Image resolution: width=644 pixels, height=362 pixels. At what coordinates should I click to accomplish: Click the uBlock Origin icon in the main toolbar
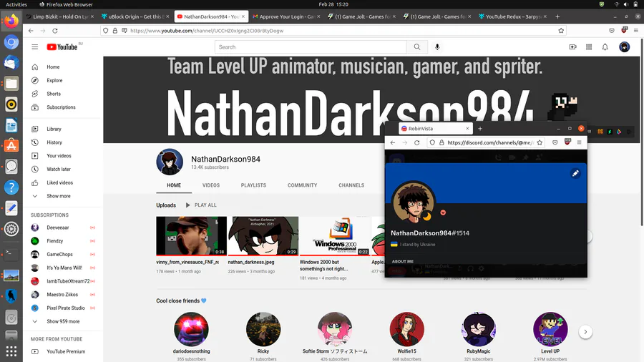click(624, 30)
